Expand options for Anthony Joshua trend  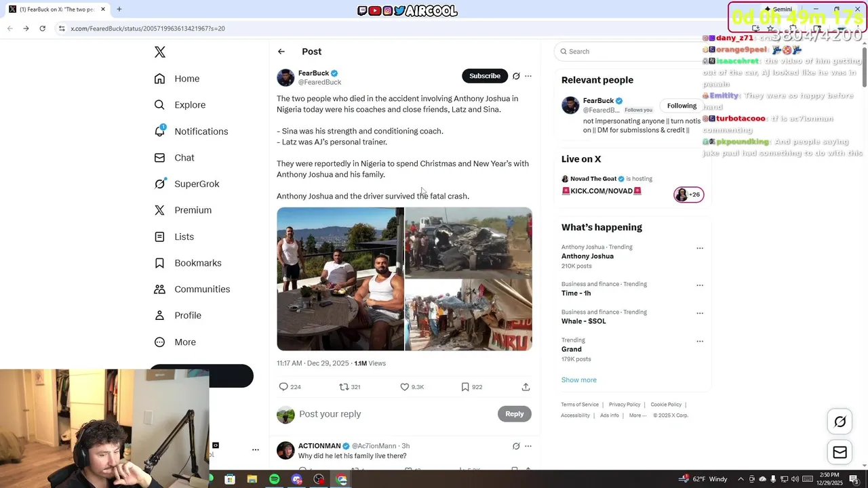click(700, 248)
